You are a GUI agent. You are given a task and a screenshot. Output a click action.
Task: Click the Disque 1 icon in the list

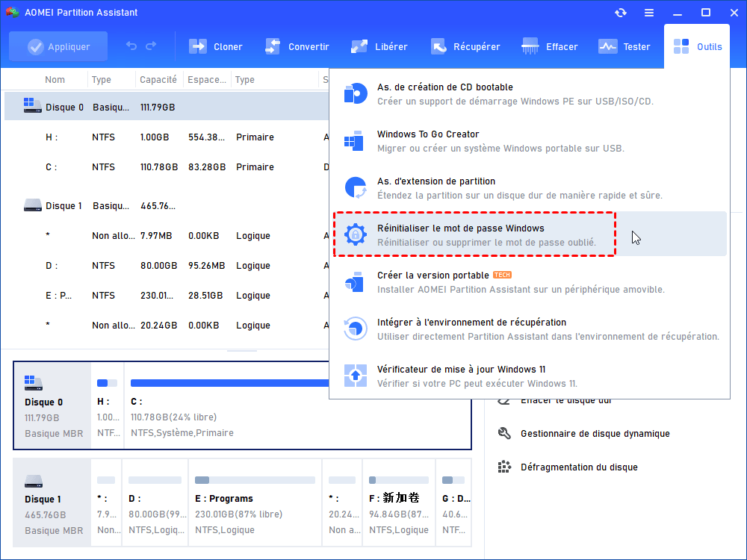click(32, 205)
